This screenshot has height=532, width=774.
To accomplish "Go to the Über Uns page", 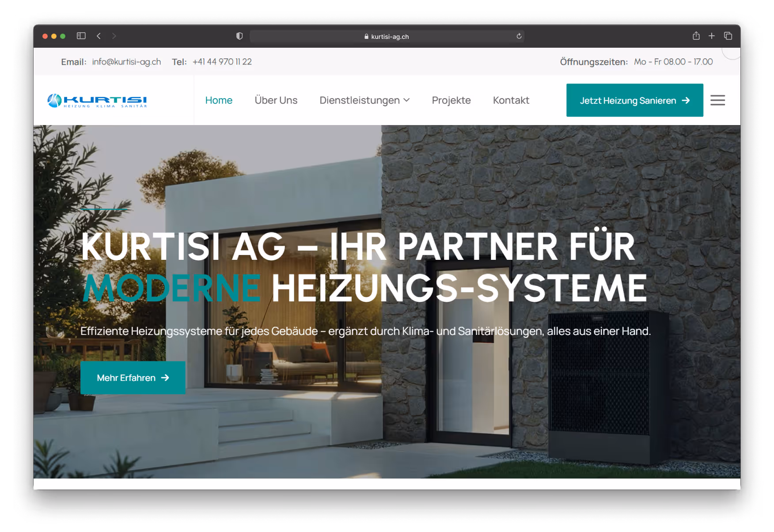I will [276, 100].
